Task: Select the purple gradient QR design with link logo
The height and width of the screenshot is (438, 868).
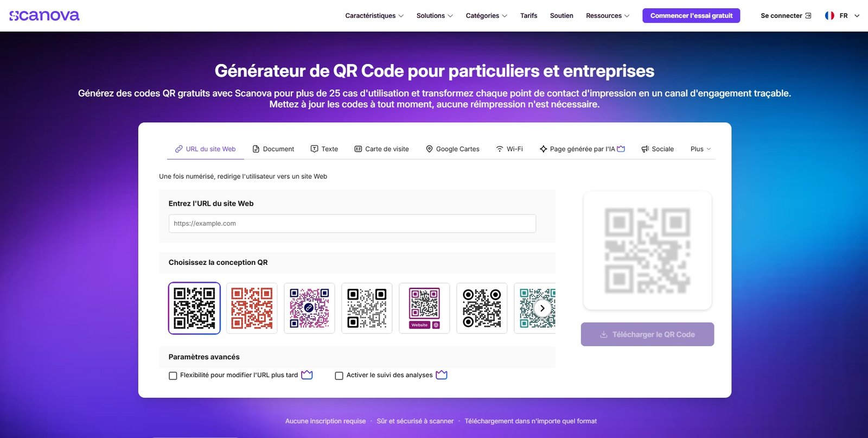Action: pyautogui.click(x=309, y=308)
